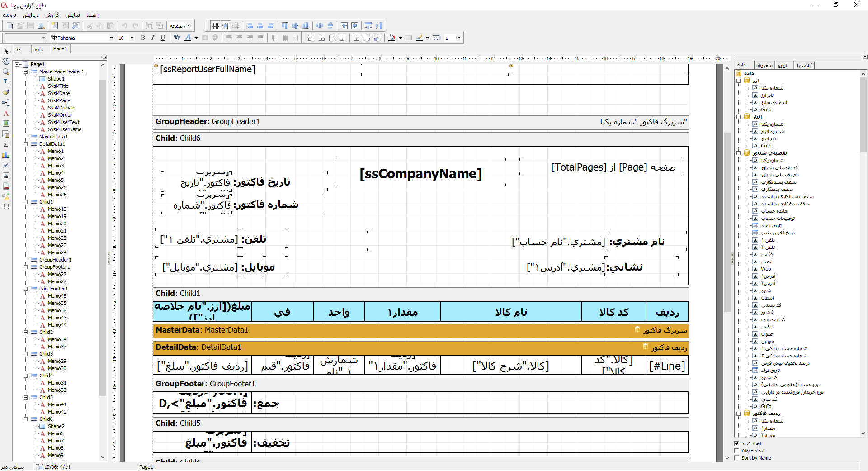This screenshot has width=868, height=471.
Task: Enable the Sort by Name checkbox
Action: (x=736, y=458)
